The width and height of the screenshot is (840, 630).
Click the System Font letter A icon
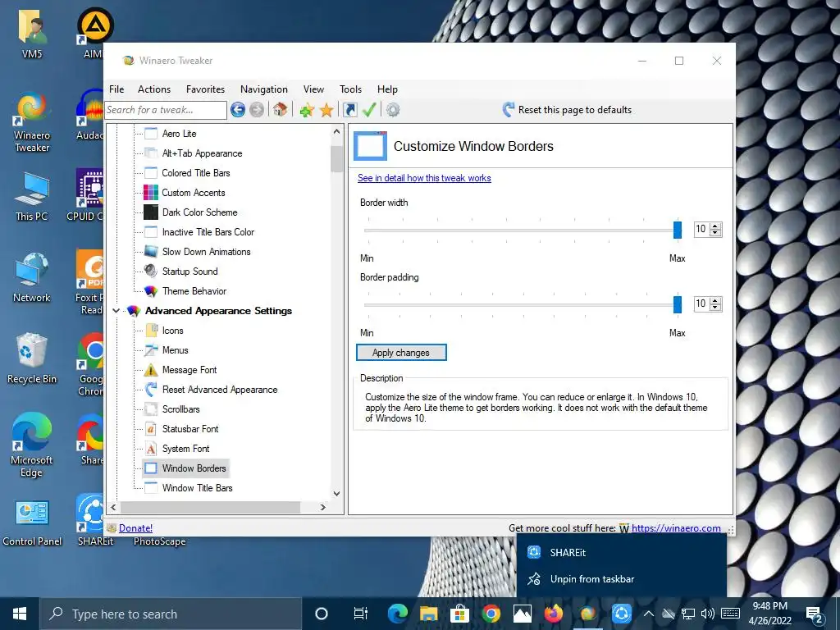[151, 449]
